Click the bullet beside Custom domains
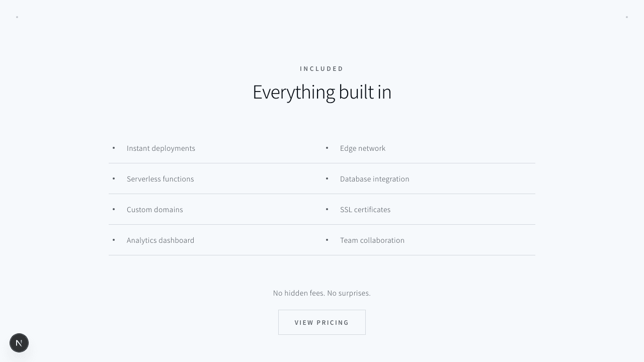This screenshot has width=644, height=362. pyautogui.click(x=114, y=209)
